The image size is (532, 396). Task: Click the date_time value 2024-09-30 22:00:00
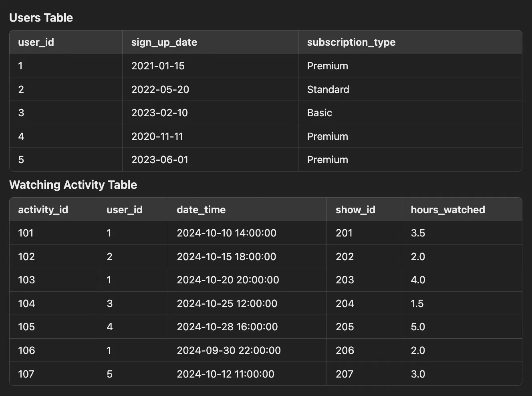tap(228, 350)
